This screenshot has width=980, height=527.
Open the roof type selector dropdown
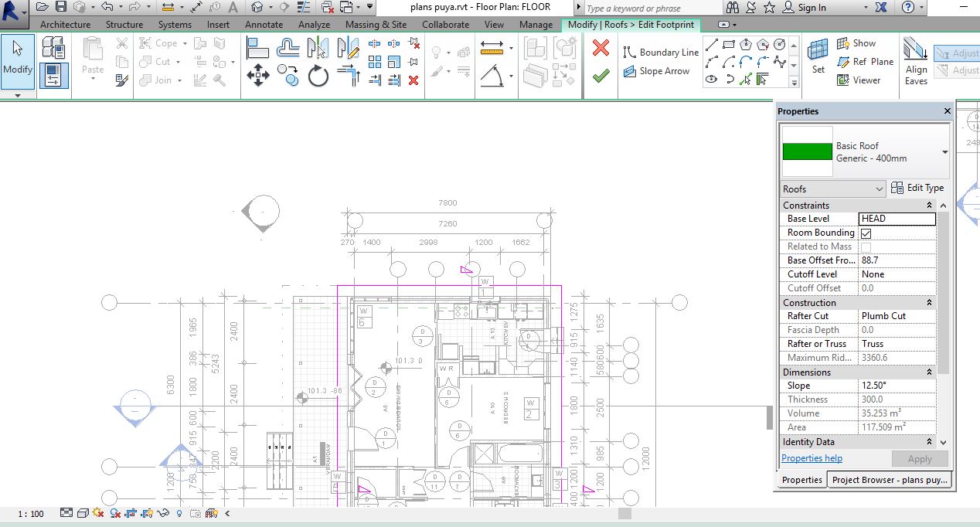coord(944,152)
